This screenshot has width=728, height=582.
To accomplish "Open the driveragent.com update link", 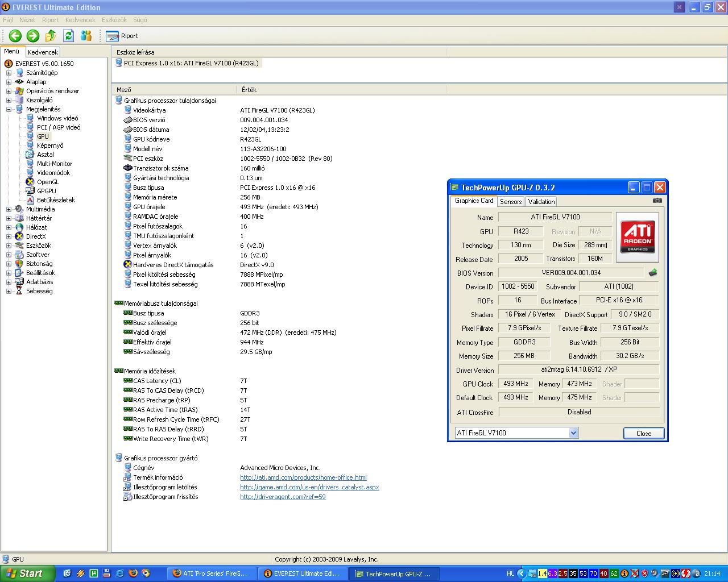I will click(x=283, y=497).
